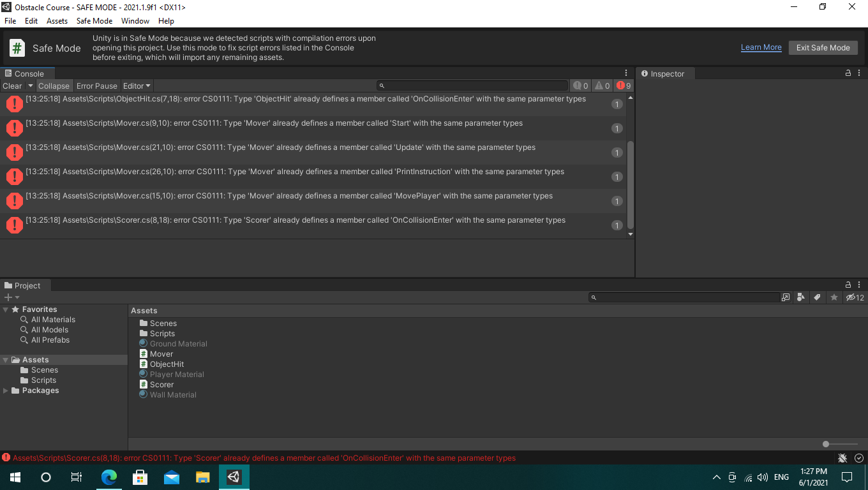Open the Clear button dropdown arrow
The width and height of the screenshot is (868, 490).
coord(30,86)
